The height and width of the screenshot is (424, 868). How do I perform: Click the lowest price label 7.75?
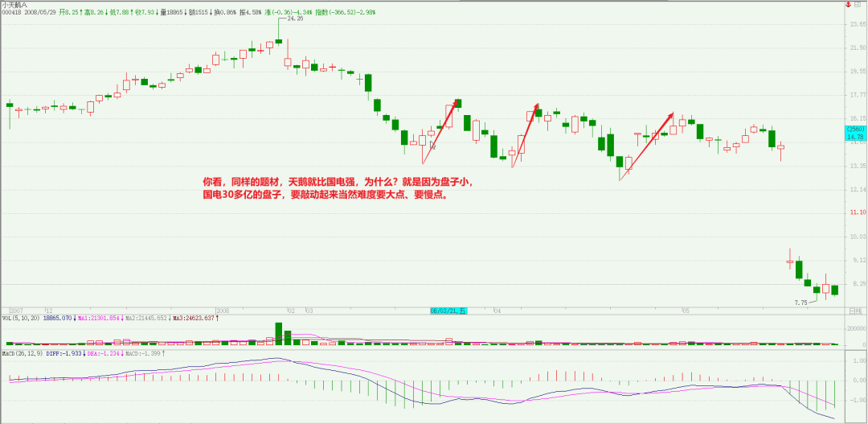coord(801,303)
